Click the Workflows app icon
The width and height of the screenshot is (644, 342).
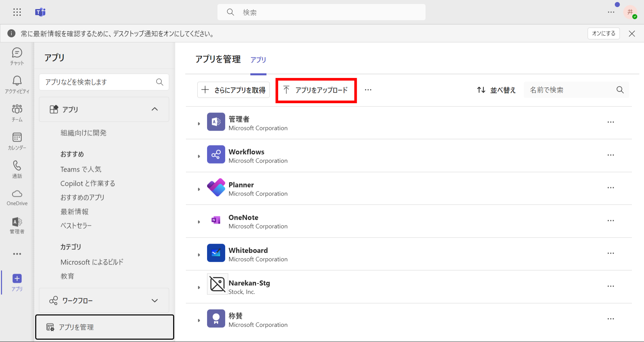click(216, 154)
